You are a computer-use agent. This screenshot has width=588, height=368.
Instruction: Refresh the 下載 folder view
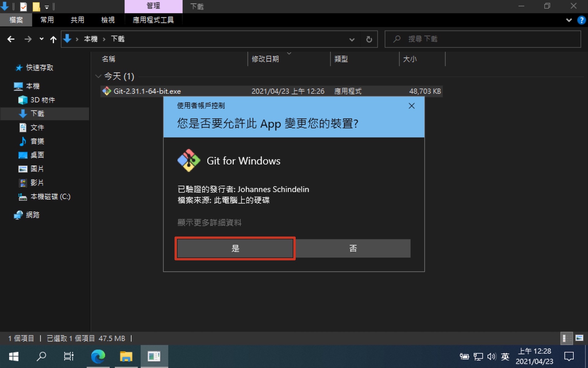(x=369, y=39)
